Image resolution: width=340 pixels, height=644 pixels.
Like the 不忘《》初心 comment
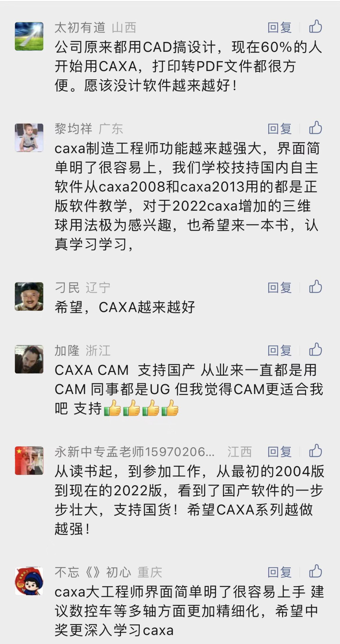tap(315, 571)
